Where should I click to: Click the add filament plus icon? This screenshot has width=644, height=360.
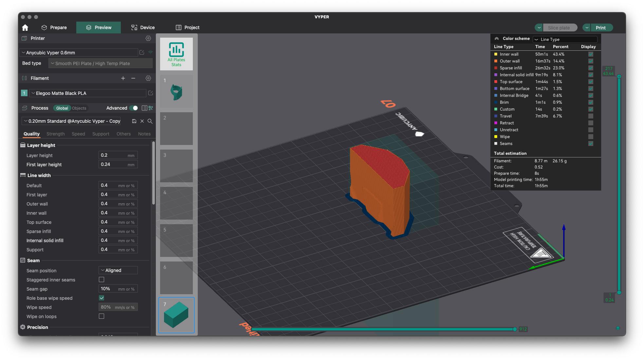[x=123, y=78]
